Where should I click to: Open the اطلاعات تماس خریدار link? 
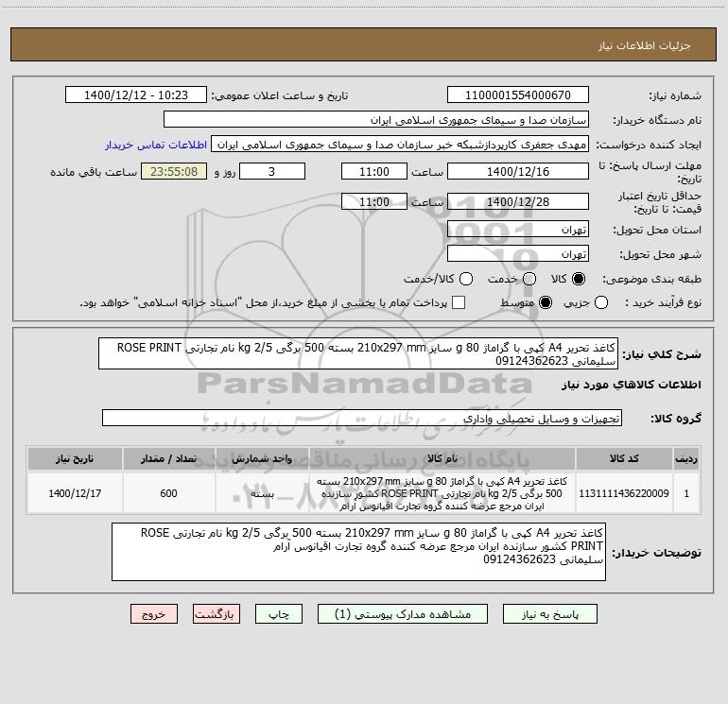(x=156, y=145)
